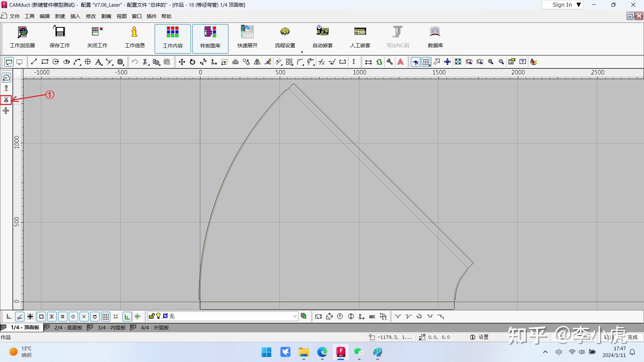Click the scissors icon in the left sidebar
Viewport: 644px width, 362px height.
[6, 100]
